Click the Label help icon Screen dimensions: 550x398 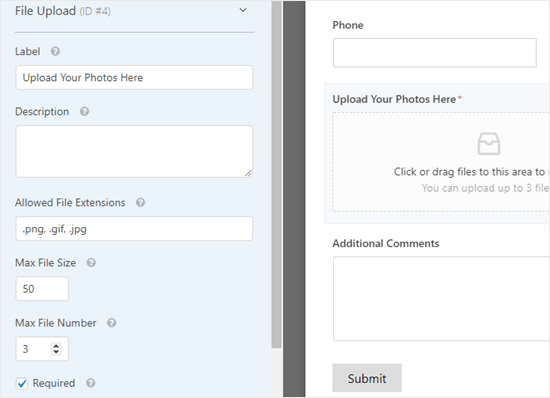point(55,52)
